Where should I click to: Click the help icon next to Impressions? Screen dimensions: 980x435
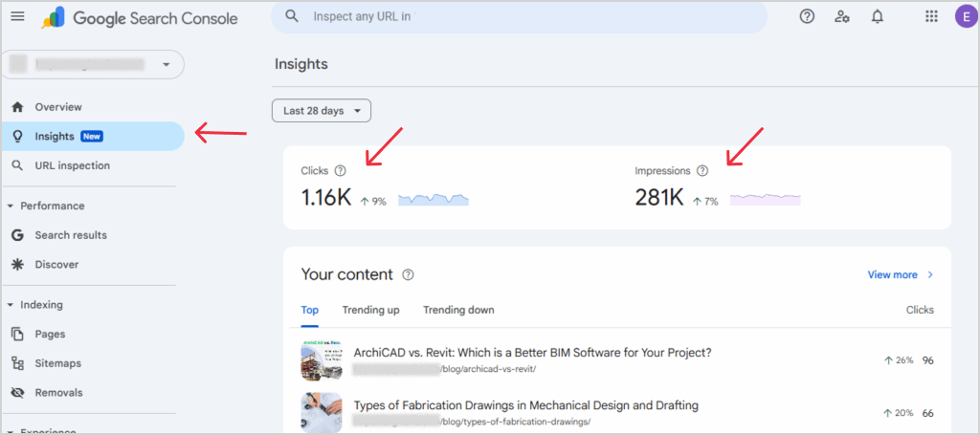pyautogui.click(x=702, y=171)
